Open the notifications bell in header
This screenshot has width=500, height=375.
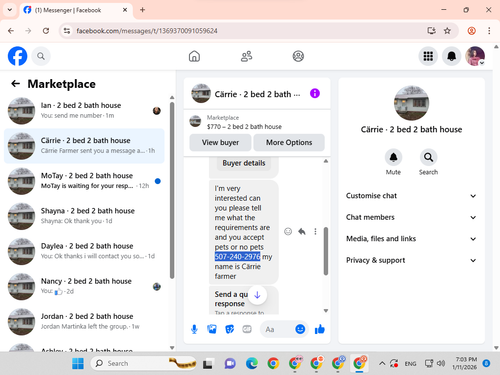pyautogui.click(x=451, y=56)
